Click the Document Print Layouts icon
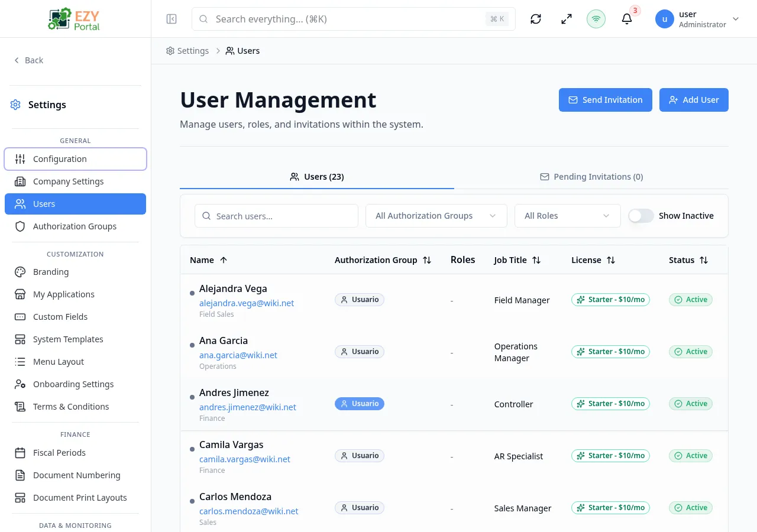This screenshot has width=757, height=532. [x=20, y=498]
